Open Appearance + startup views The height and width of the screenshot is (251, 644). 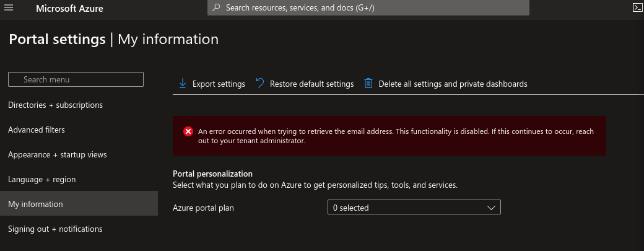click(x=57, y=154)
